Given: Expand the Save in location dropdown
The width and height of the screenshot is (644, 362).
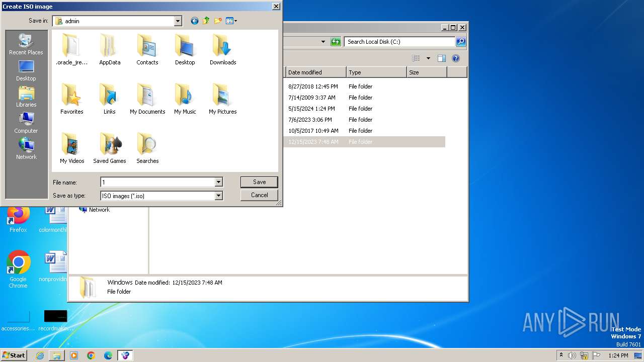Looking at the screenshot, I should pos(178,21).
